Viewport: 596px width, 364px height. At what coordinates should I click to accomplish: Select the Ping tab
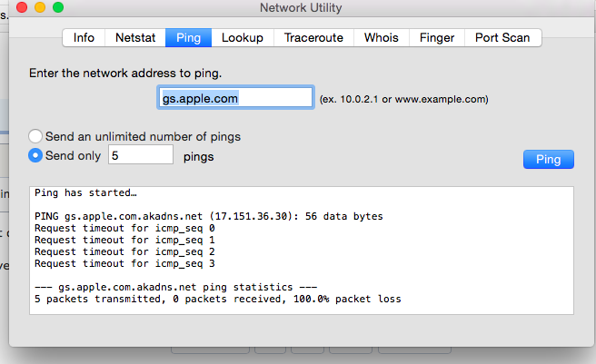coord(189,37)
